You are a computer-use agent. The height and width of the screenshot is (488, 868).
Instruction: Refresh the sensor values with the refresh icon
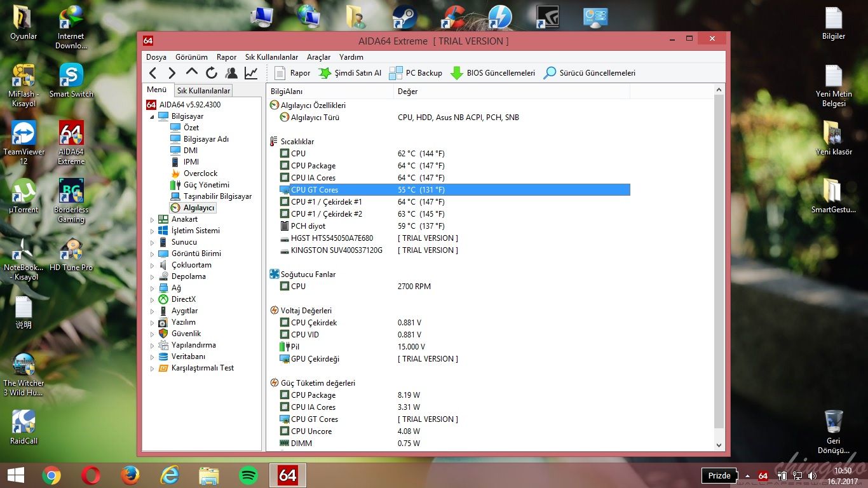212,73
